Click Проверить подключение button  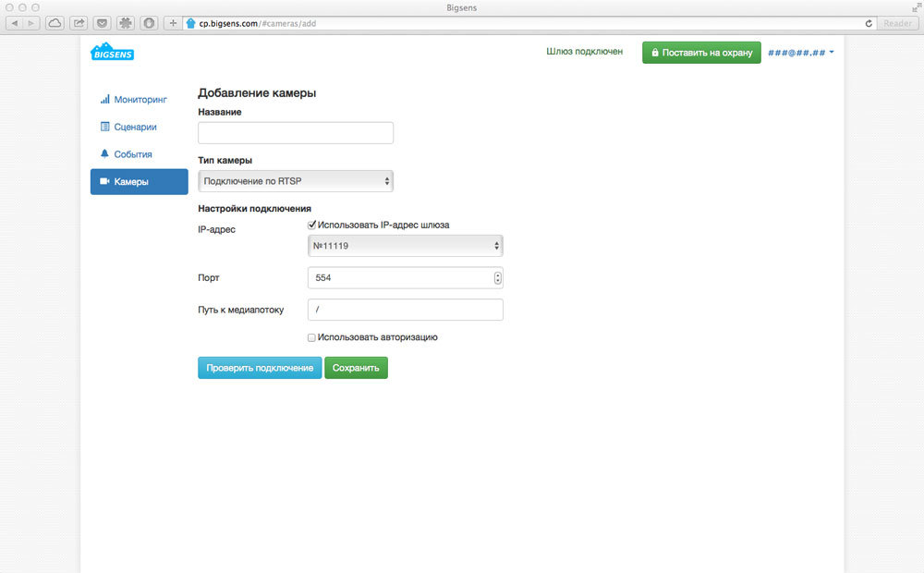[x=260, y=368]
